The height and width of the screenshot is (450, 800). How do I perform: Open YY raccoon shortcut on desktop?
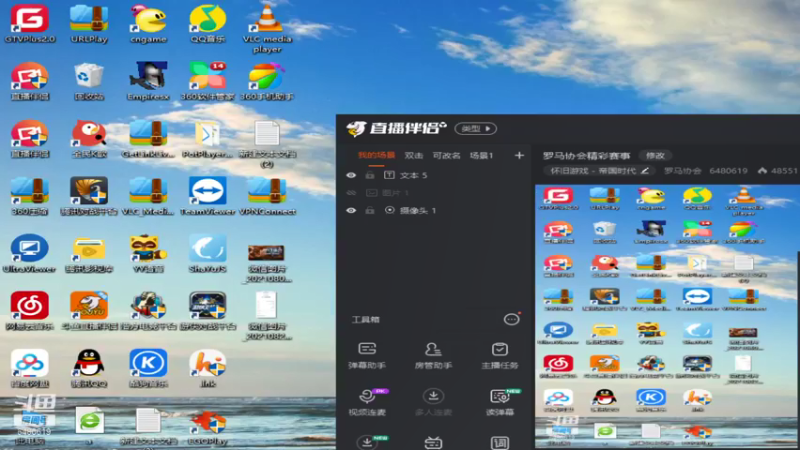[148, 254]
